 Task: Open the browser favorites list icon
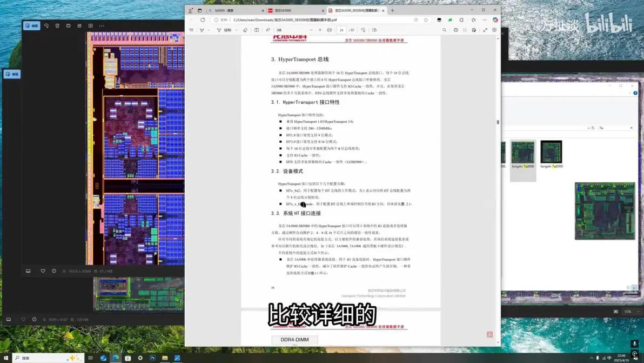coord(474,19)
